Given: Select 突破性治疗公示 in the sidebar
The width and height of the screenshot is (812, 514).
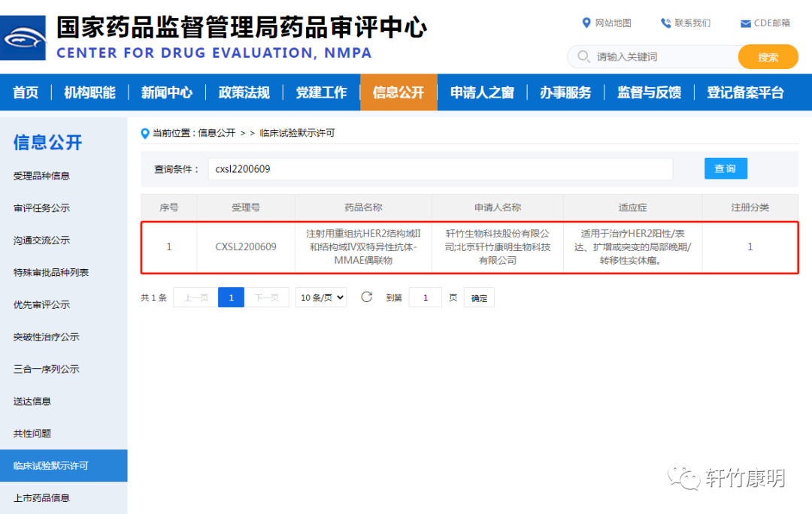Looking at the screenshot, I should coord(46,337).
